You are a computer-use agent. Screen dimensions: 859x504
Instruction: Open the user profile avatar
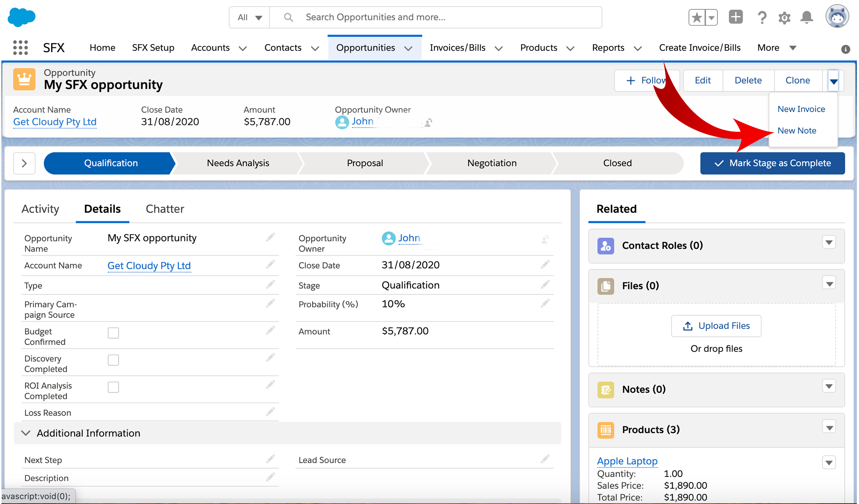(837, 17)
